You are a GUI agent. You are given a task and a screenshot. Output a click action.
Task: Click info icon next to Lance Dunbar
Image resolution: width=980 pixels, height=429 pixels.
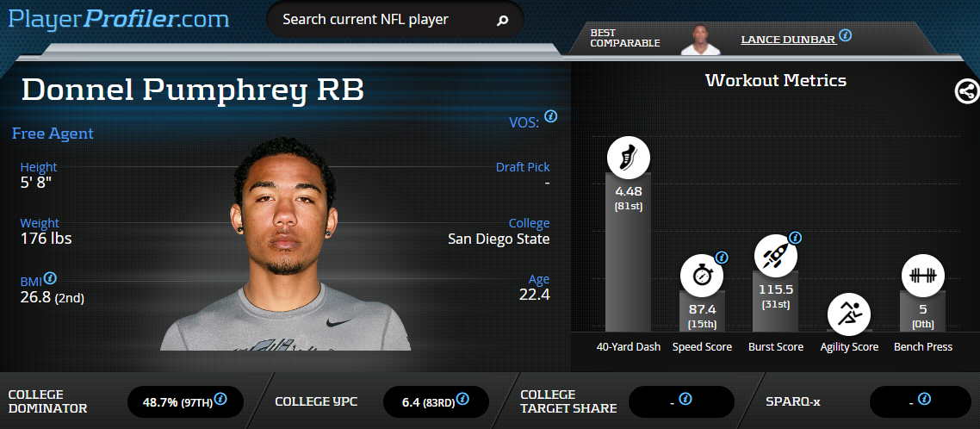[x=845, y=35]
